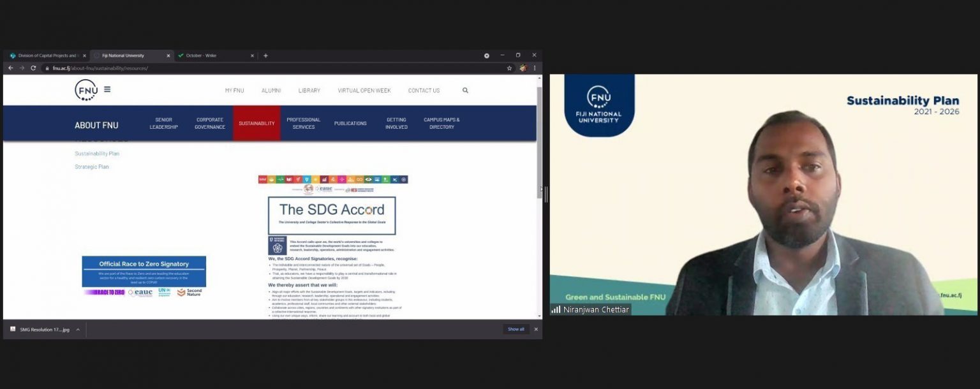The image size is (980, 389).
Task: Open the Sustainability Plan link
Action: tap(97, 154)
